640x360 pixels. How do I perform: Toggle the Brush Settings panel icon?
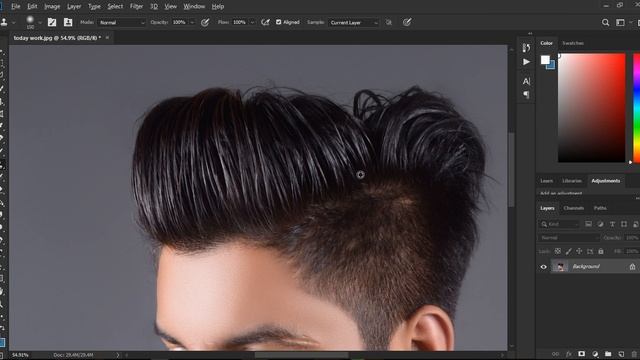(52, 22)
